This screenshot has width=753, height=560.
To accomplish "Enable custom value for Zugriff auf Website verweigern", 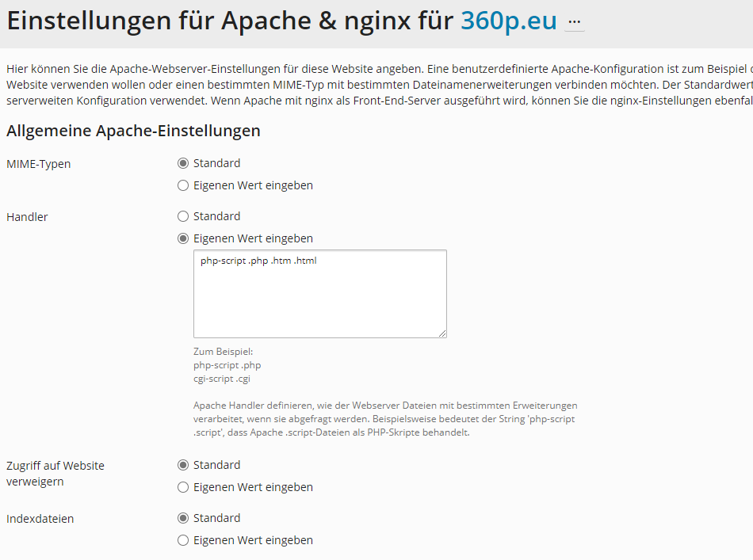I will 183,487.
